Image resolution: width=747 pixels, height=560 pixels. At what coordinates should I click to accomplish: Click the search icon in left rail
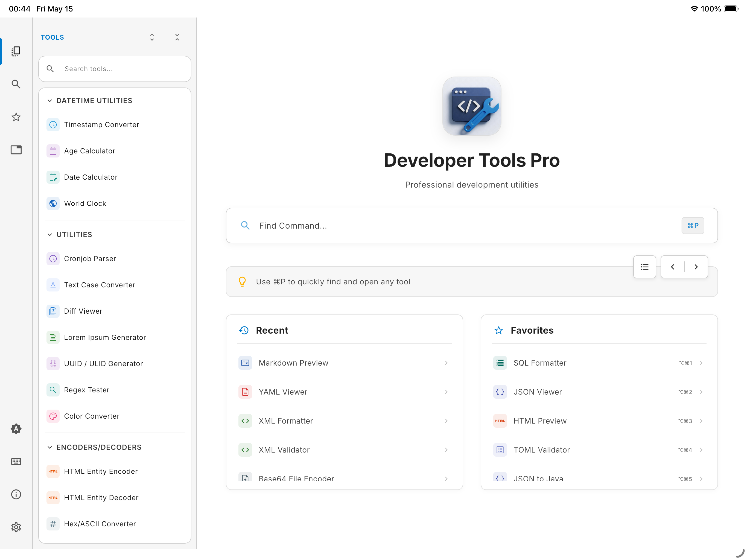16,84
